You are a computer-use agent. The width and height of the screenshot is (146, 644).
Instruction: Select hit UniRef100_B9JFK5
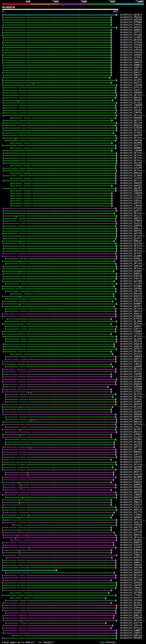[x=131, y=605]
